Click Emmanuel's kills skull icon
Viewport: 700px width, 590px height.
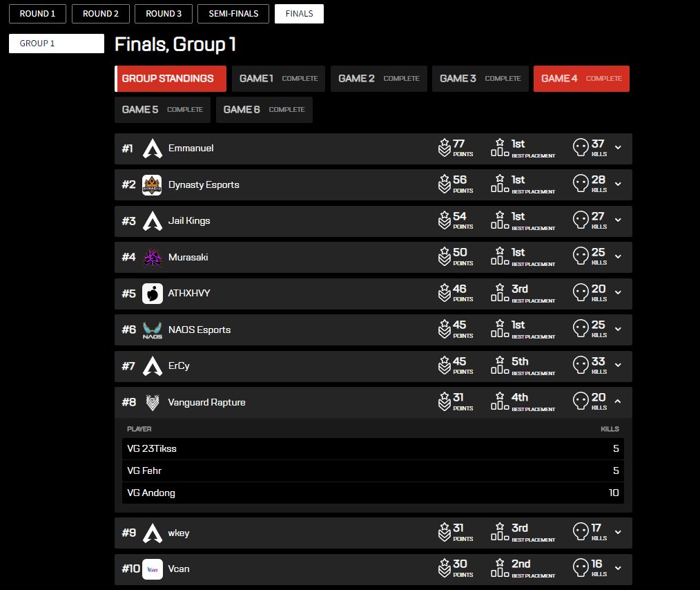(x=581, y=147)
